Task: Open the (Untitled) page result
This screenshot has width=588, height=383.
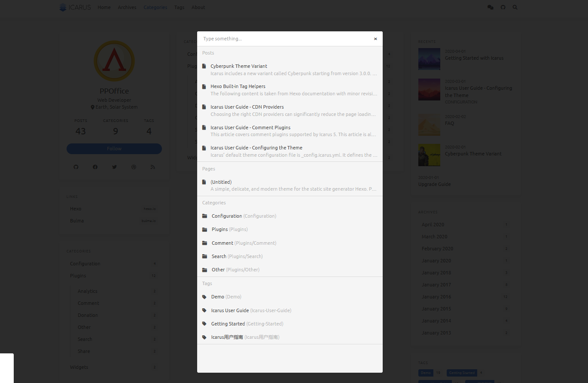Action: click(221, 182)
